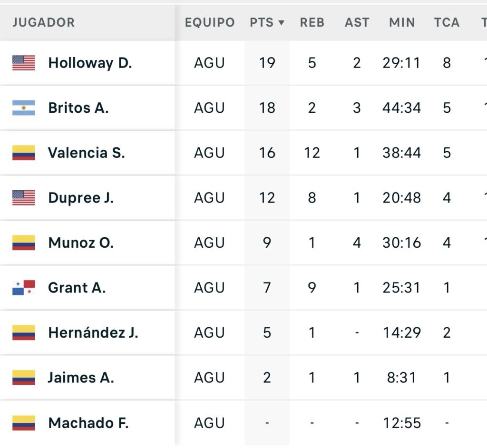Screen dimensions: 487x448
Task: Click AGU team in Valencia S. row
Action: (209, 153)
